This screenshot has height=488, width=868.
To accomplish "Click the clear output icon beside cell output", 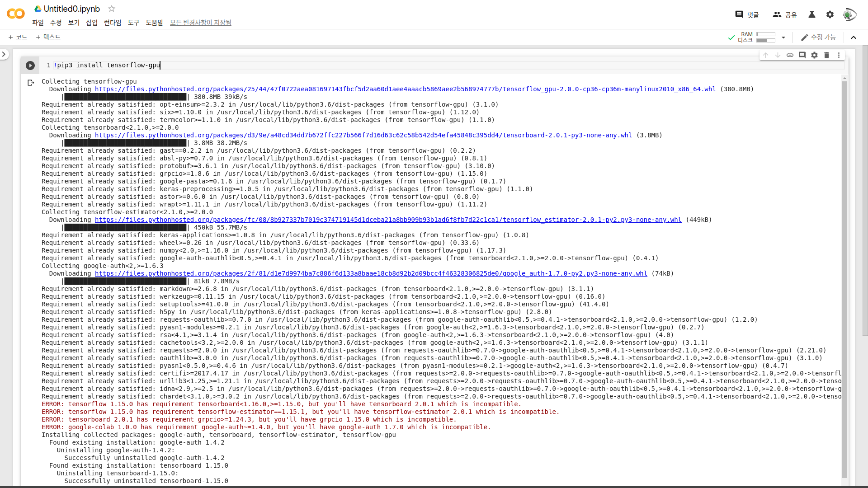I will click(x=31, y=83).
